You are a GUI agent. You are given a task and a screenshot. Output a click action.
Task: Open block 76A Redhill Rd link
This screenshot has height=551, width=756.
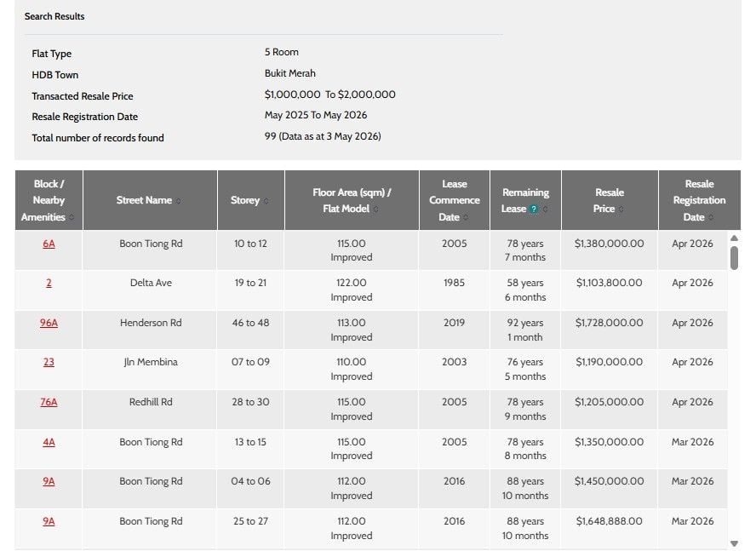49,402
